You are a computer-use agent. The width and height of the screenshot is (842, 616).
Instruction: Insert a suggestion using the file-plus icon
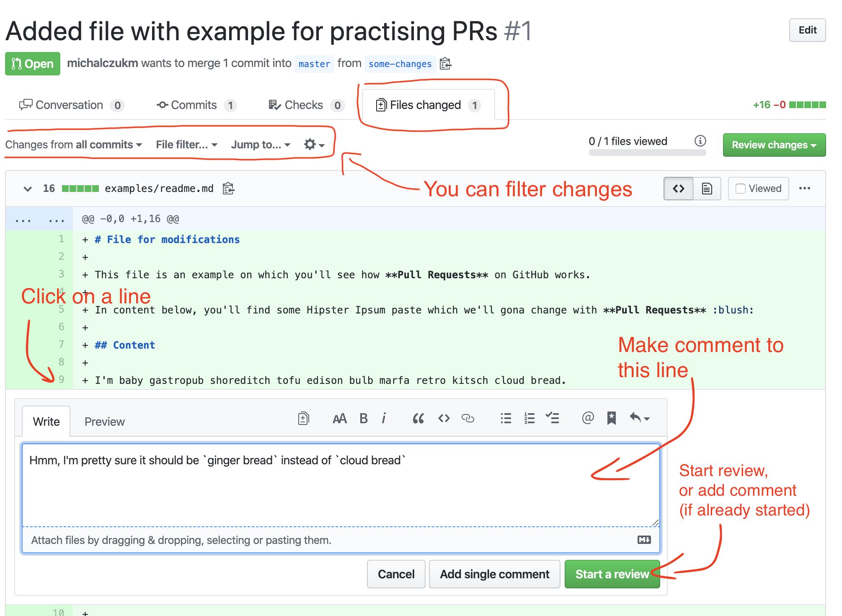(303, 418)
